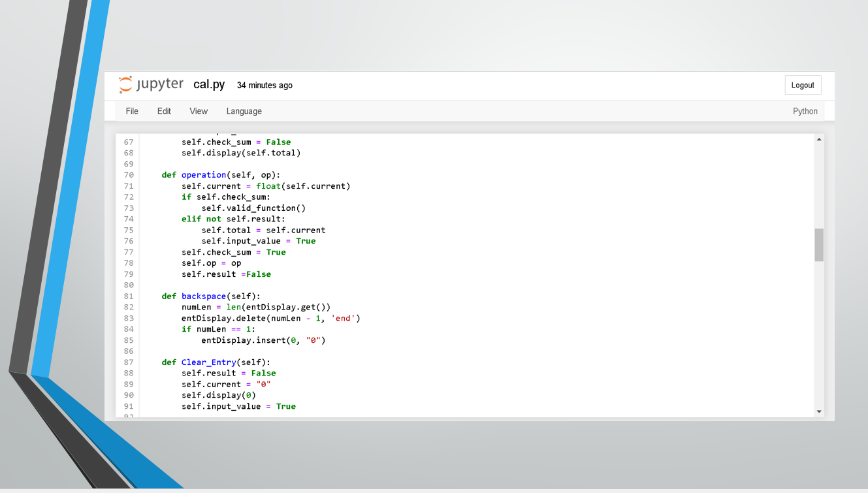The width and height of the screenshot is (868, 493).
Task: Click the Logout button
Action: click(x=803, y=85)
